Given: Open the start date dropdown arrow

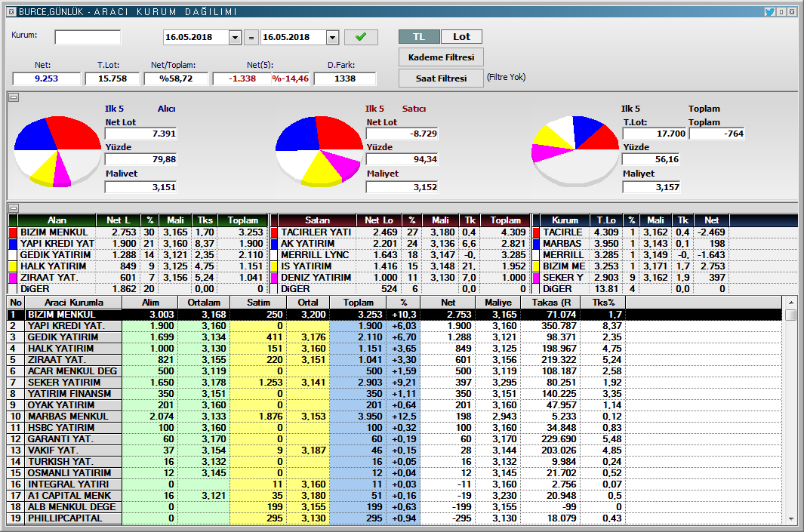Looking at the screenshot, I should [x=235, y=38].
